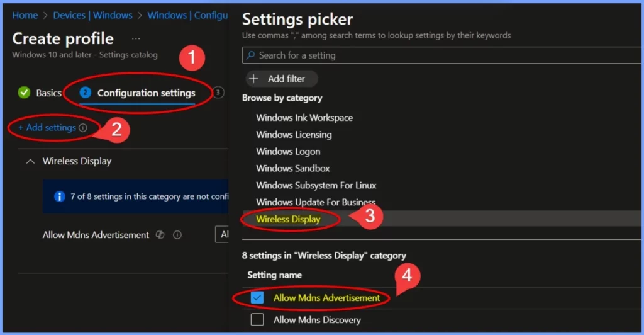Show info tooltip next to Add settings

pyautogui.click(x=83, y=128)
